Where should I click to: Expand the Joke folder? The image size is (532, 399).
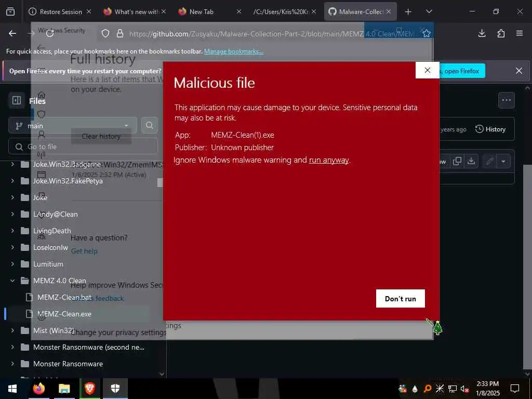pyautogui.click(x=12, y=197)
